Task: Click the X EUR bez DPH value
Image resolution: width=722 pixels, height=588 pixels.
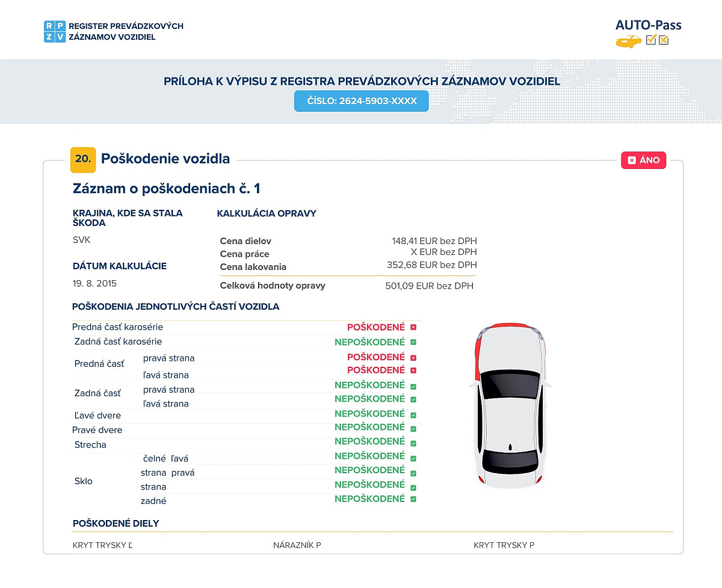Action: click(x=444, y=252)
